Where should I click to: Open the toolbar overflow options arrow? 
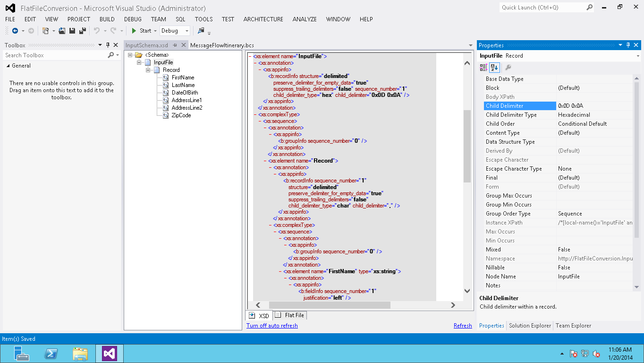pyautogui.click(x=209, y=32)
